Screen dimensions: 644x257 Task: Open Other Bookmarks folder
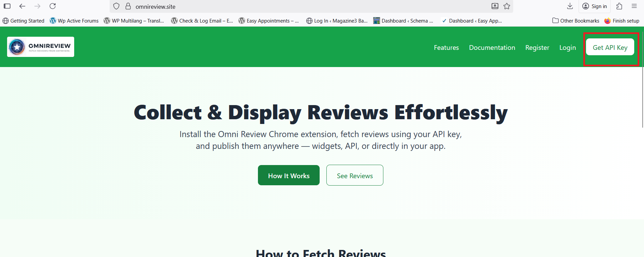coord(576,21)
